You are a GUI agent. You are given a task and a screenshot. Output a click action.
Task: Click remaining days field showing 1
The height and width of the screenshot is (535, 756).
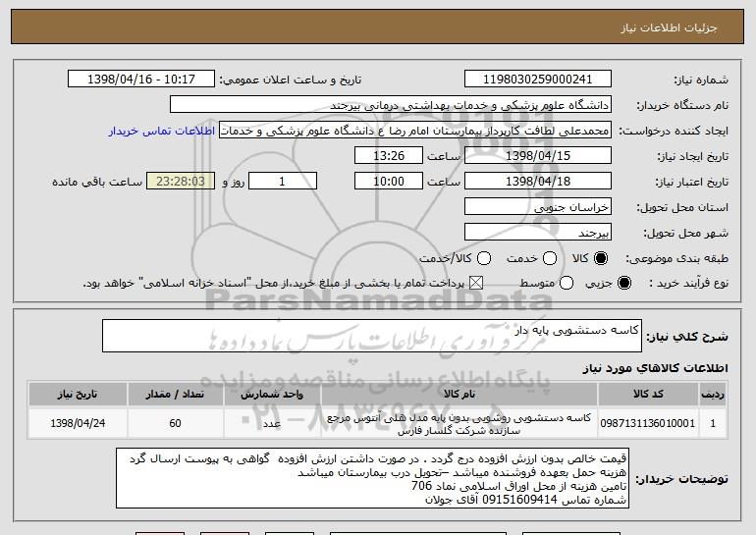(283, 182)
